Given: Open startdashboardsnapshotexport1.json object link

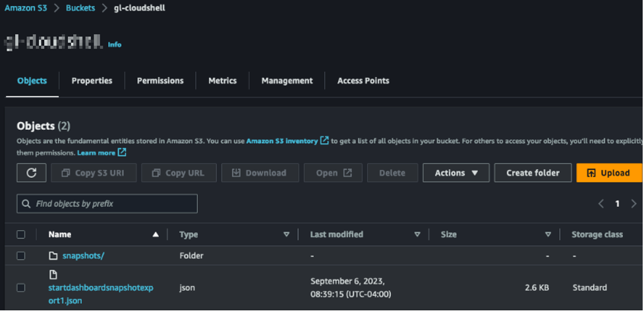Looking at the screenshot, I should point(101,294).
